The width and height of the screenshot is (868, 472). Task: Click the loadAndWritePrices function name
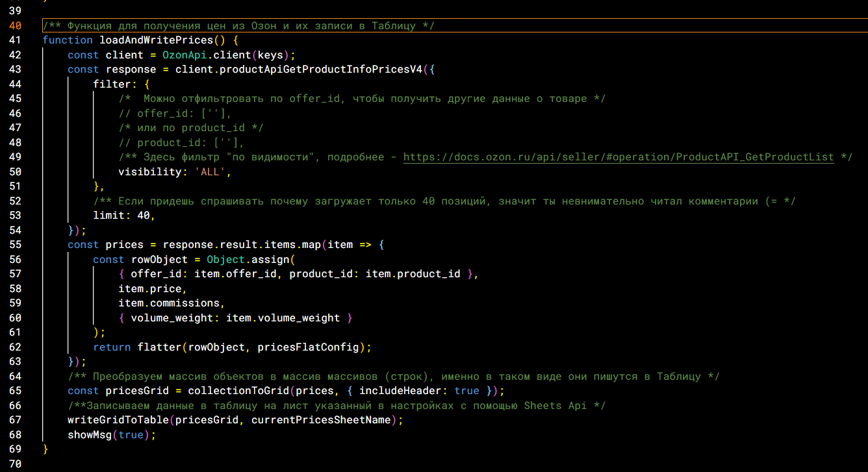(157, 40)
